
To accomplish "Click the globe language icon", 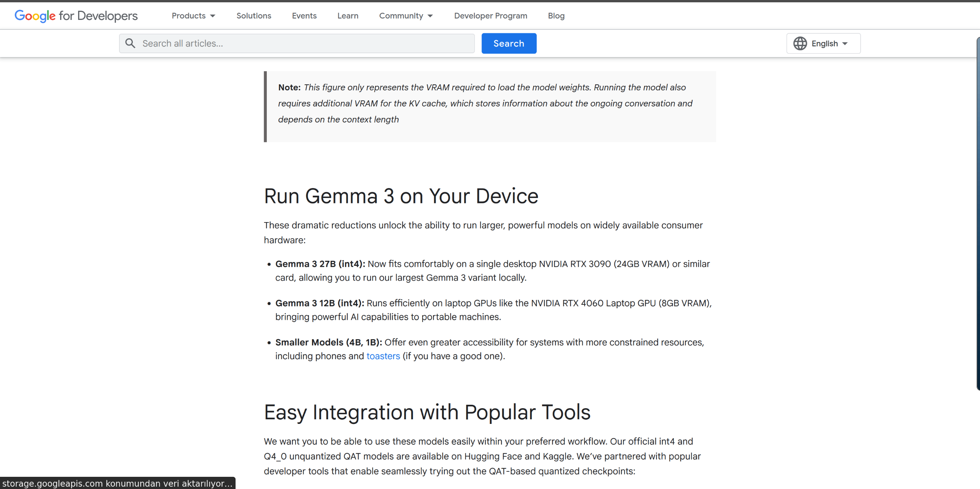I will pos(800,43).
